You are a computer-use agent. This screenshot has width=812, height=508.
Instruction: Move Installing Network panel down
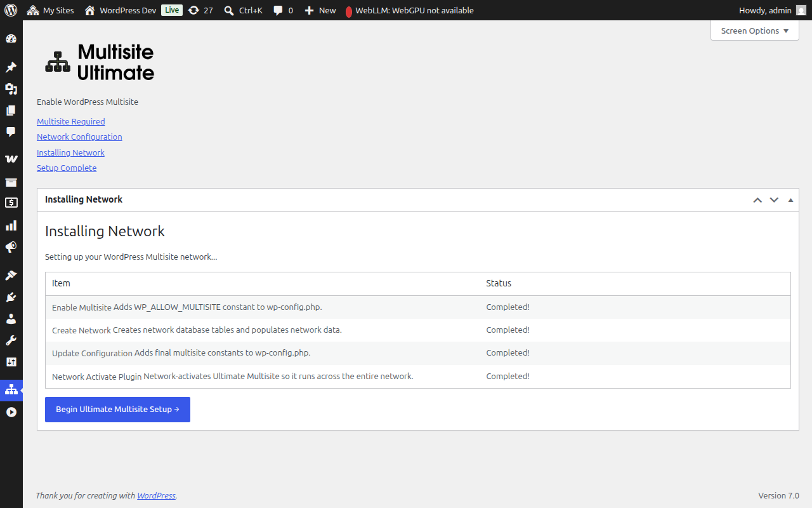point(774,200)
